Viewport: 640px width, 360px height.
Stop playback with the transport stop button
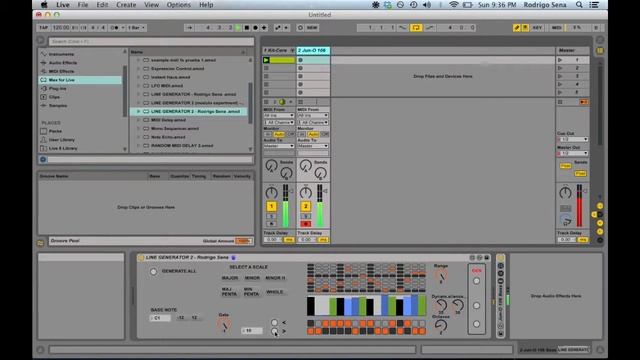point(247,28)
